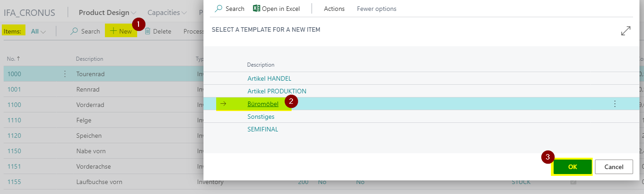Open the Actions menu in the dialog
This screenshot has width=644, height=194.
(334, 9)
